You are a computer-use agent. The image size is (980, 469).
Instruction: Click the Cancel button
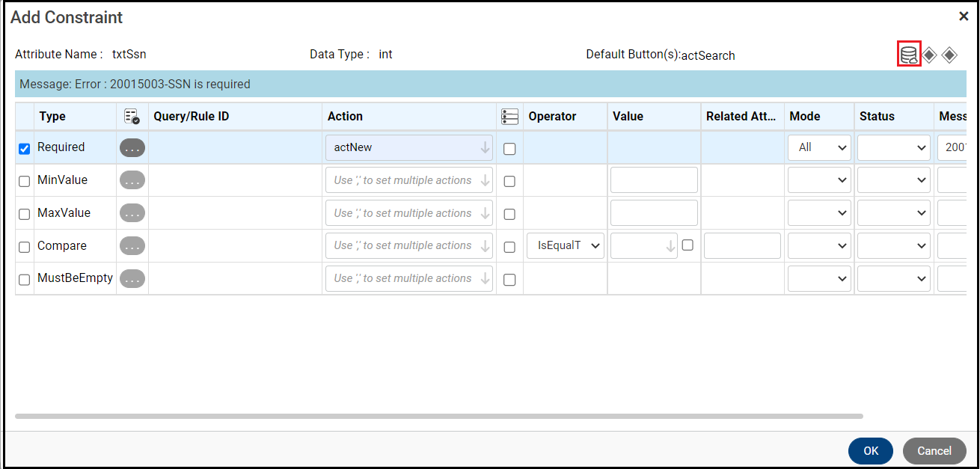click(934, 451)
